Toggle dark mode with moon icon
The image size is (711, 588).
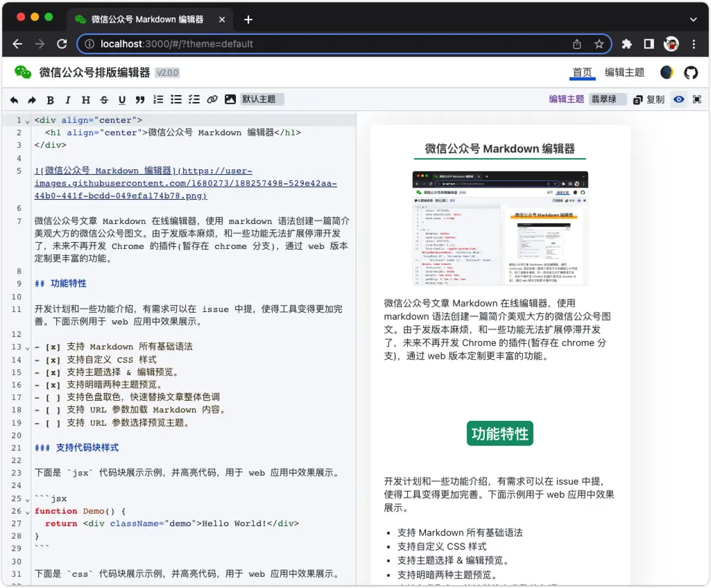[667, 73]
